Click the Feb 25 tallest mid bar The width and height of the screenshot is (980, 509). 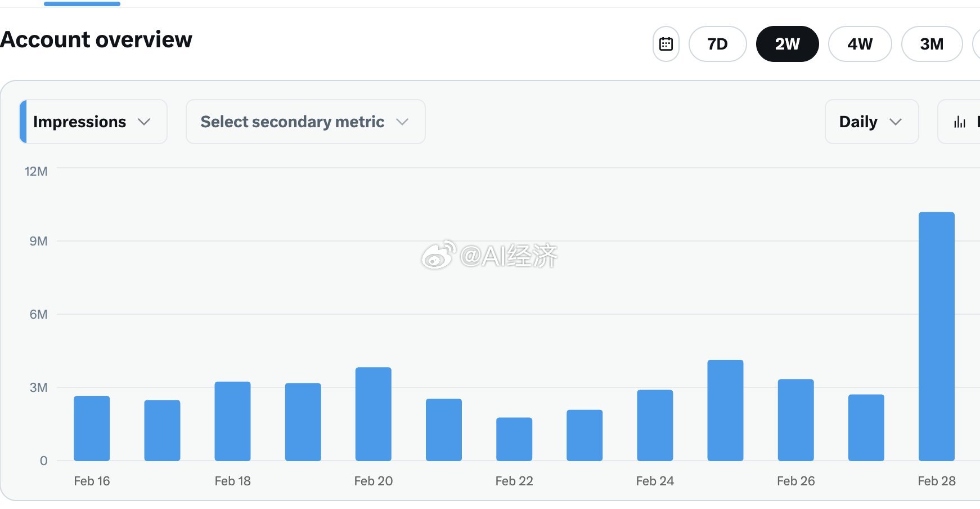click(725, 410)
